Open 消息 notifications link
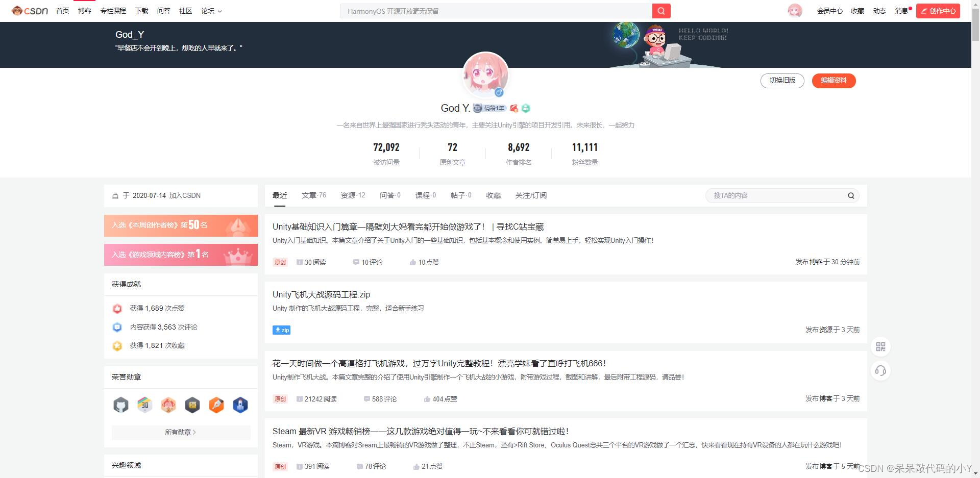Viewport: 980px width, 478px height. point(902,11)
